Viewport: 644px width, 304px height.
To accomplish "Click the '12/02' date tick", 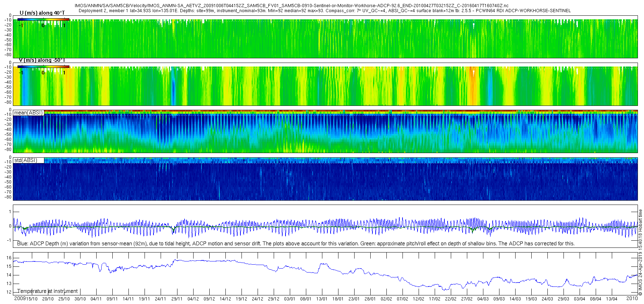I will (x=419, y=299).
